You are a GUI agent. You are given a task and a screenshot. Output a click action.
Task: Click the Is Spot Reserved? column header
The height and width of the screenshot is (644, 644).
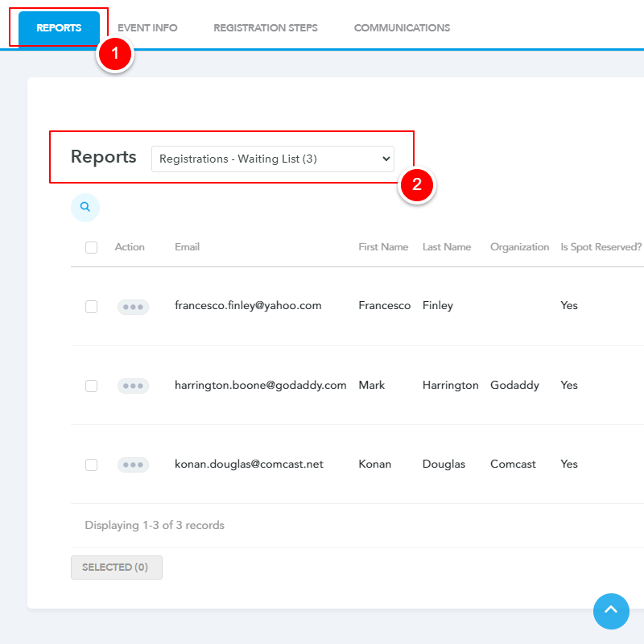point(601,247)
